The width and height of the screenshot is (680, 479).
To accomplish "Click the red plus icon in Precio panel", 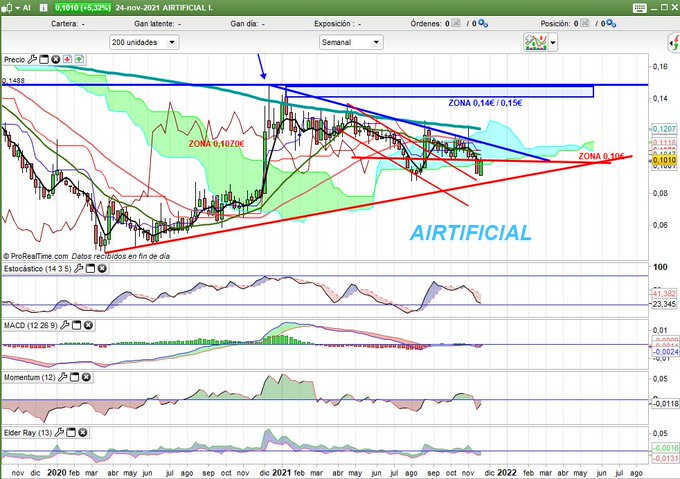I will [67, 59].
